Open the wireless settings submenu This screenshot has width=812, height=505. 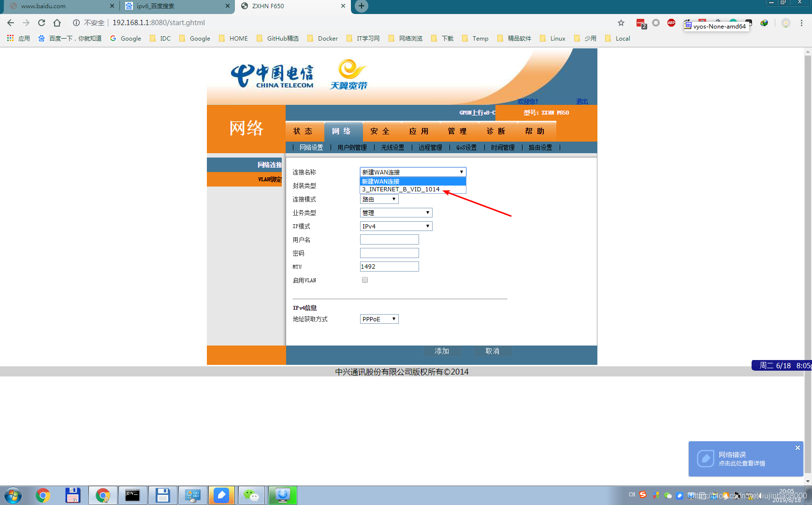coord(392,147)
